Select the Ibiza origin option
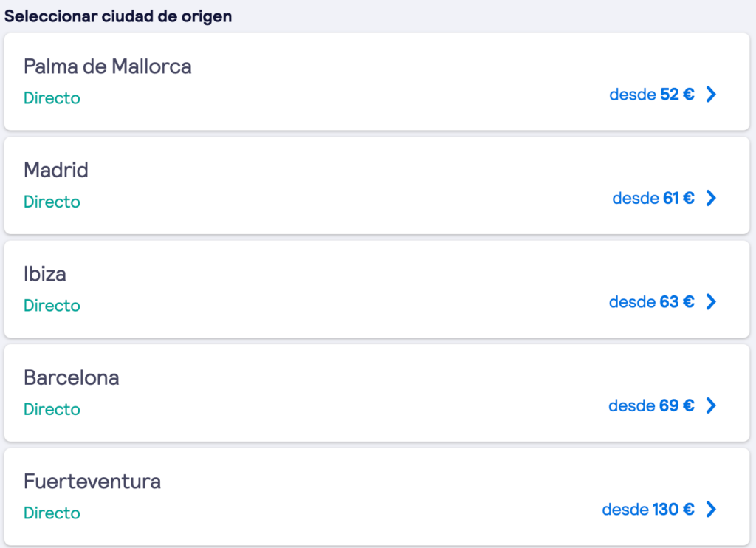 pyautogui.click(x=45, y=274)
